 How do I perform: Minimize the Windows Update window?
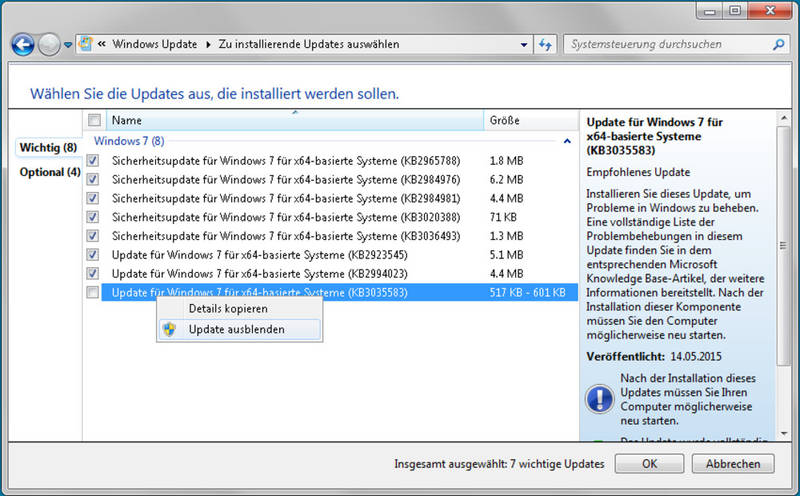[x=709, y=11]
